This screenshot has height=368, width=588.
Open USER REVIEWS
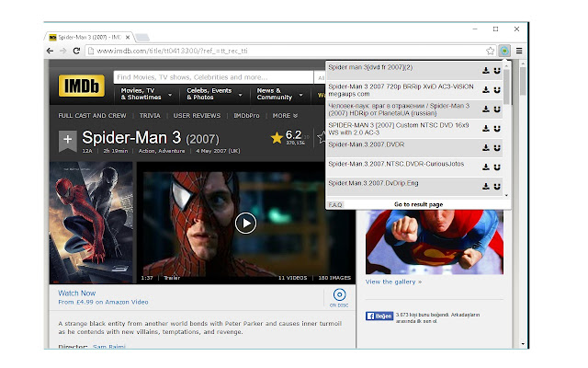[x=197, y=116]
